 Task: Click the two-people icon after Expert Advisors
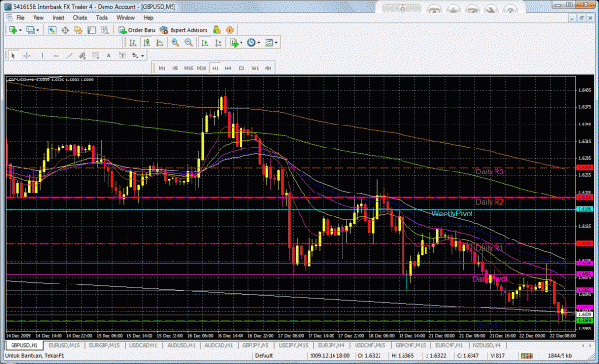[x=217, y=30]
